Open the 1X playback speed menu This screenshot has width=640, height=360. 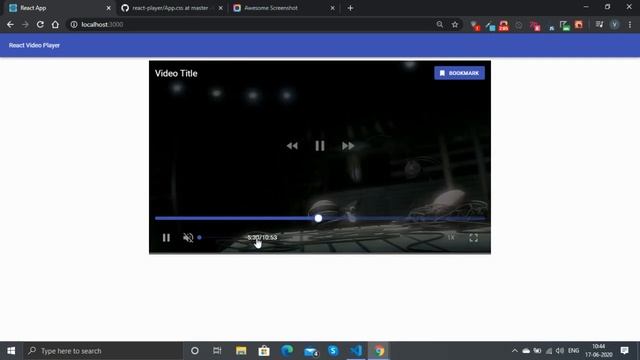point(451,238)
